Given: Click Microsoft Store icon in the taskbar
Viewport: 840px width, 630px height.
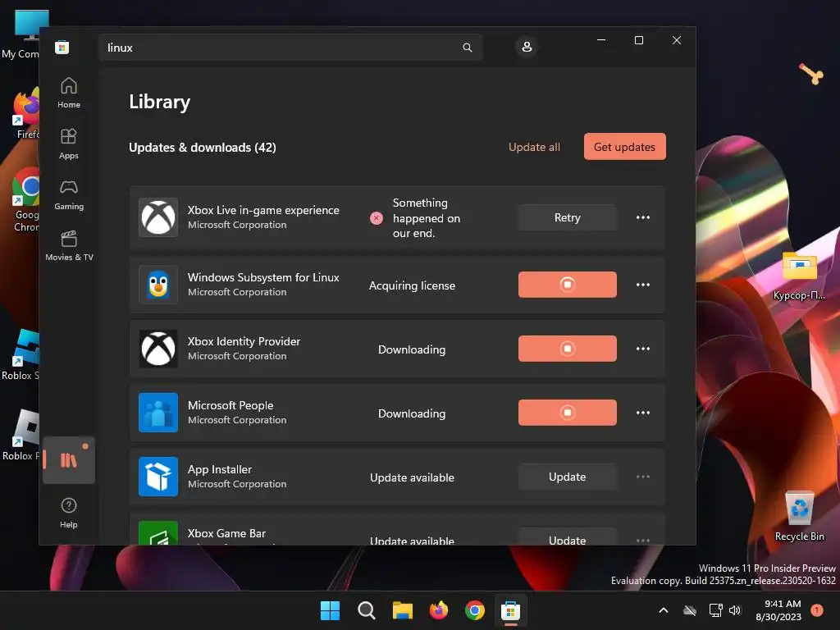Looking at the screenshot, I should (510, 610).
